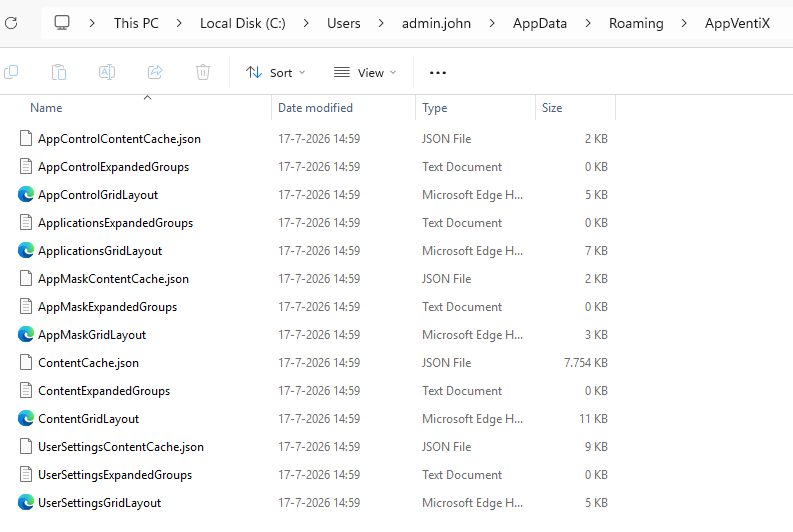
Task: Expand chevron after the PC icon
Action: 92,23
